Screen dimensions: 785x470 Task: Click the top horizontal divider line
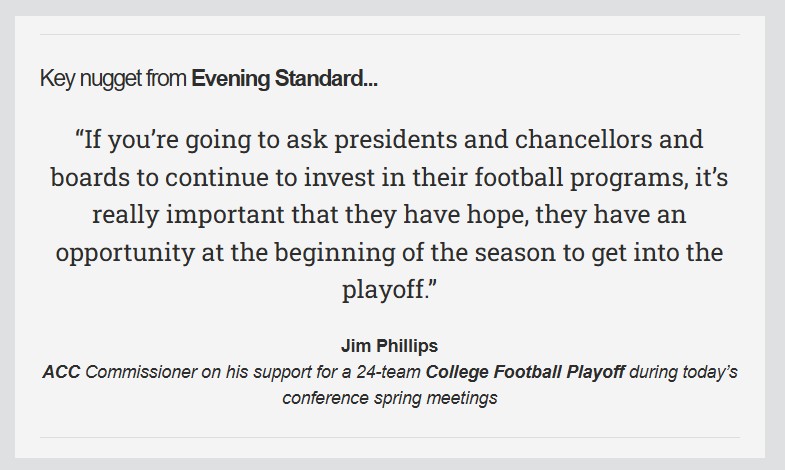pos(390,35)
